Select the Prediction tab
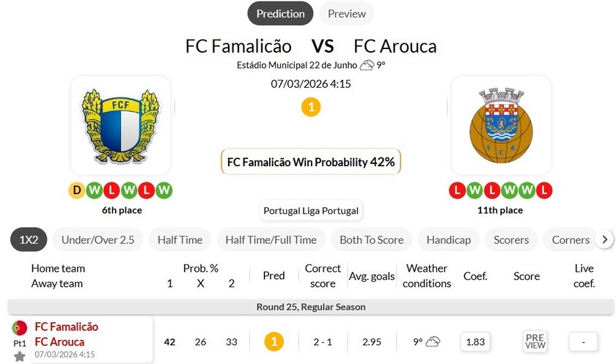The image size is (616, 364). pyautogui.click(x=280, y=13)
